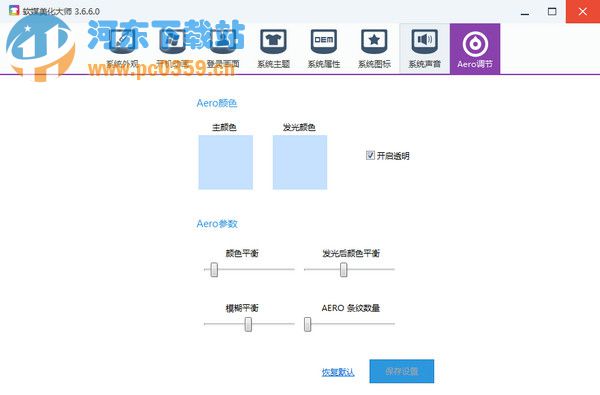Click the app logo in title bar
The width and height of the screenshot is (600, 395).
(14, 10)
